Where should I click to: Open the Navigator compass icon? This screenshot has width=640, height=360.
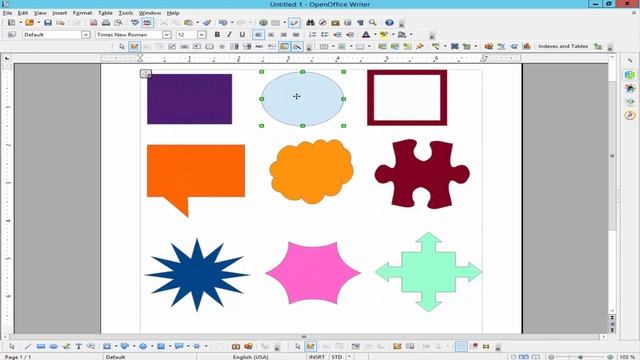[323, 23]
